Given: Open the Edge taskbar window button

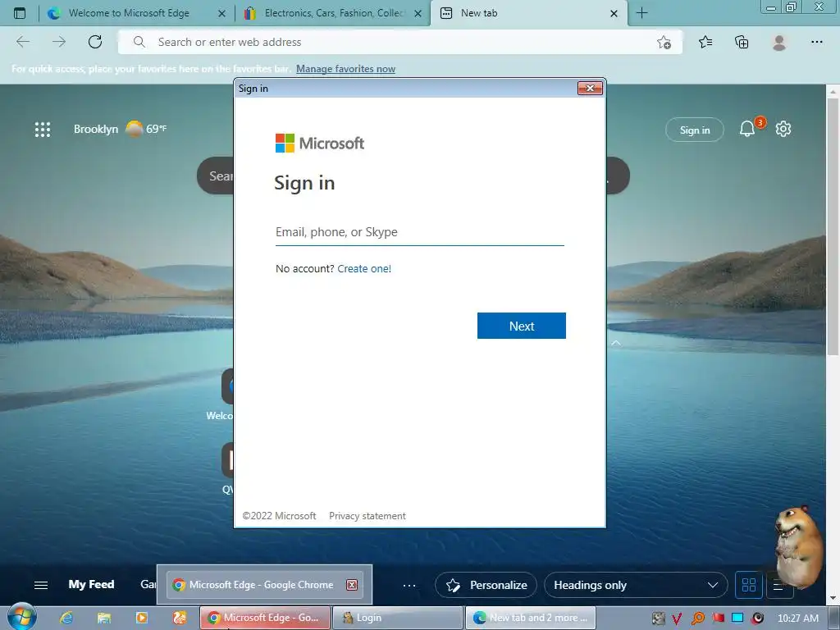Looking at the screenshot, I should (531, 618).
